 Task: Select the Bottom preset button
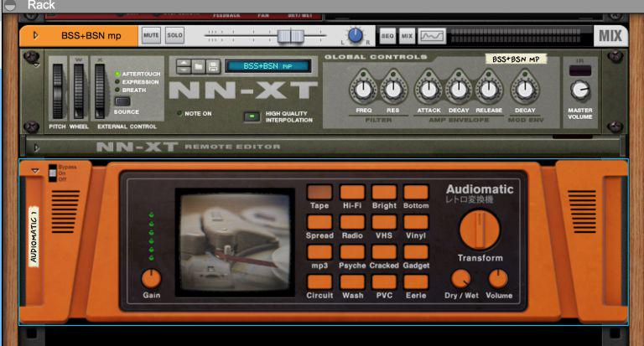tap(416, 192)
